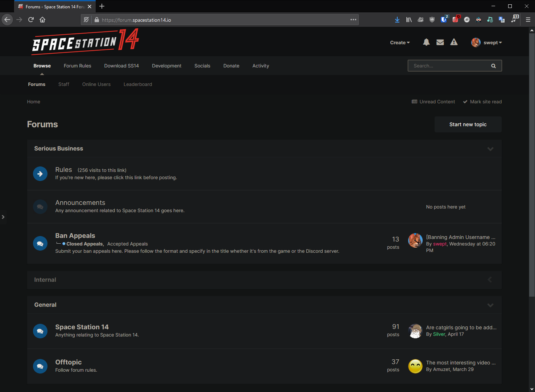The image size is (535, 392).
Task: Click the Start new topic button
Action: click(x=468, y=124)
